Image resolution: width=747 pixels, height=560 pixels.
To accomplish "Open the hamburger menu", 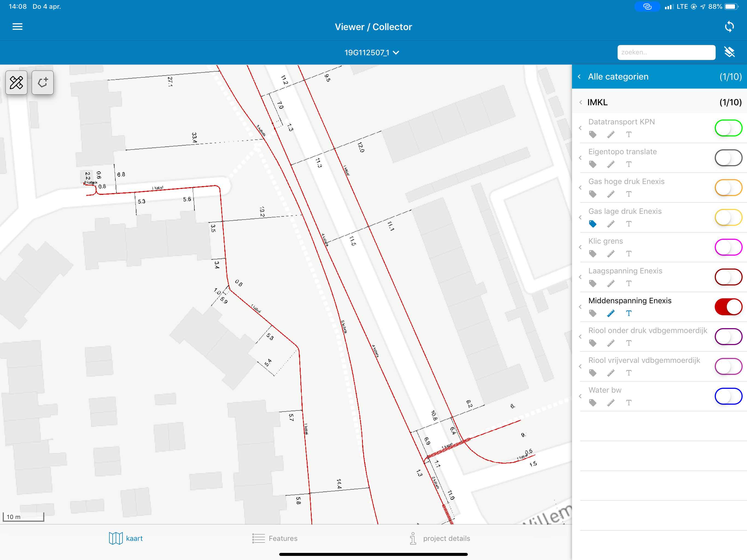I will click(x=17, y=27).
